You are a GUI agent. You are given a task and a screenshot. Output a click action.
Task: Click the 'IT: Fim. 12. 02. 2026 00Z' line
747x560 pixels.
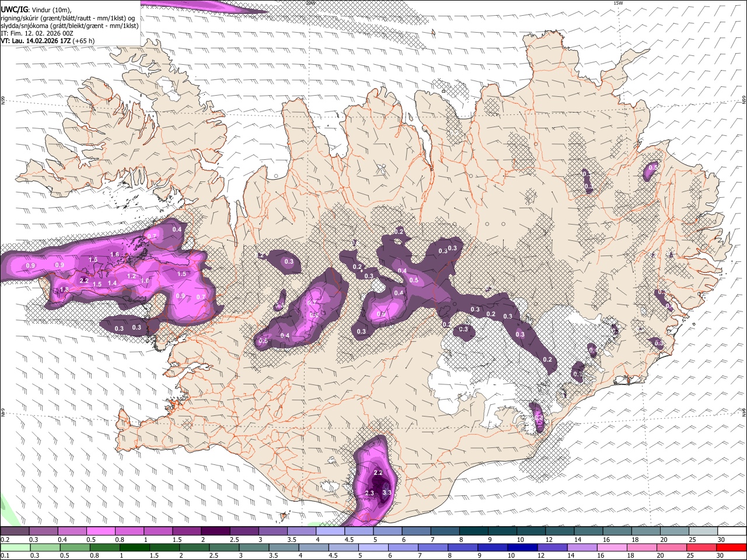tap(37, 33)
